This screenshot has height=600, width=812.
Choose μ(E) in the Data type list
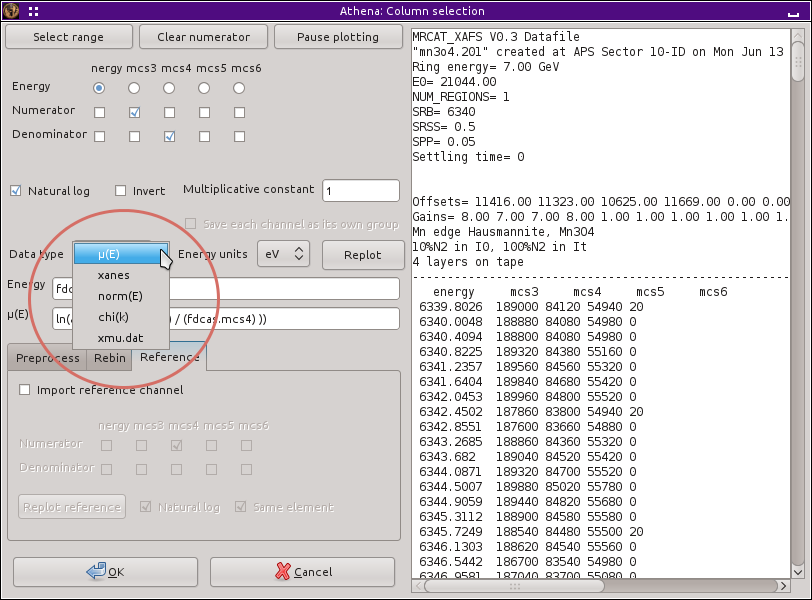(121, 254)
